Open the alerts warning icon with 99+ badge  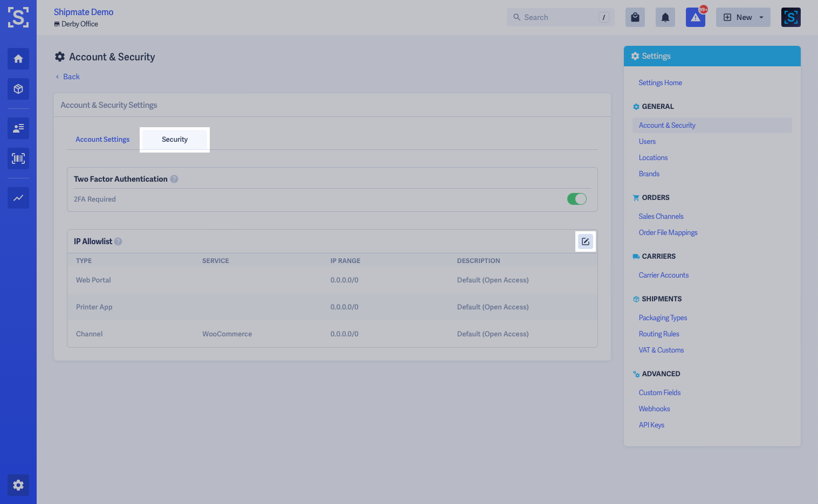696,17
